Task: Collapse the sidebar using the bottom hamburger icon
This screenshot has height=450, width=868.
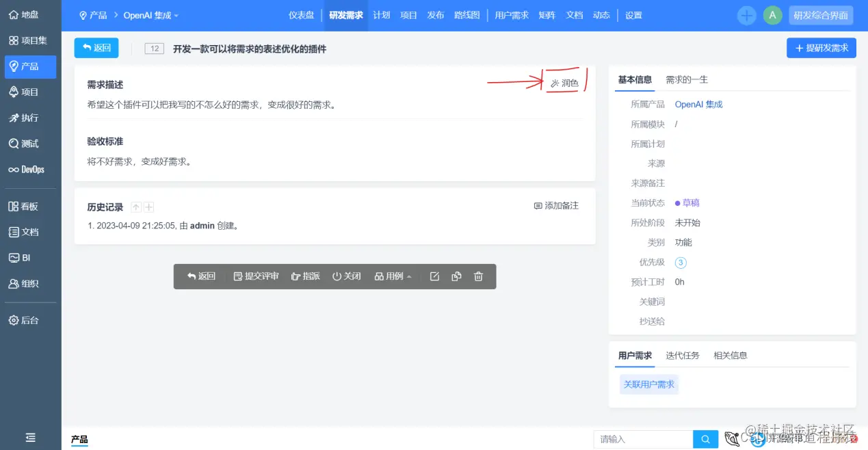Action: click(30, 437)
